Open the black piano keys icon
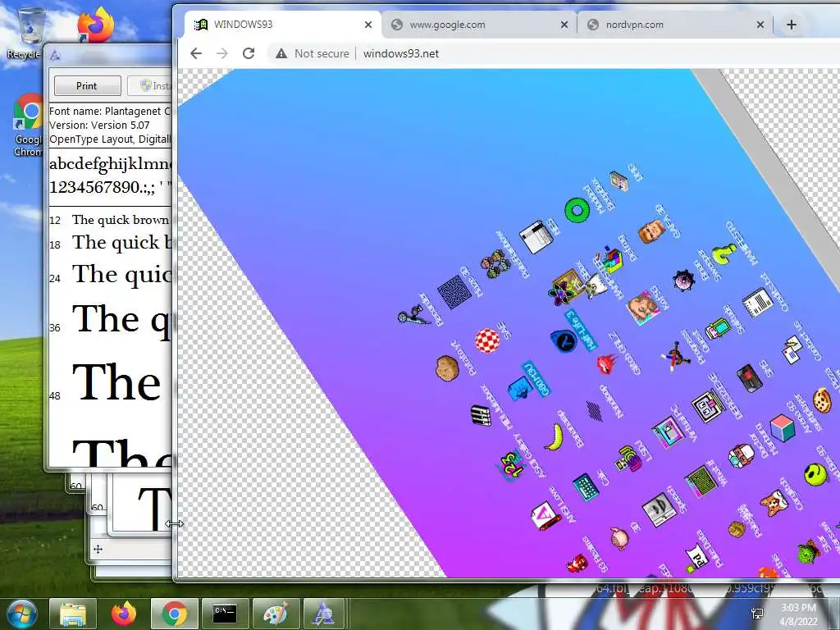 [481, 416]
